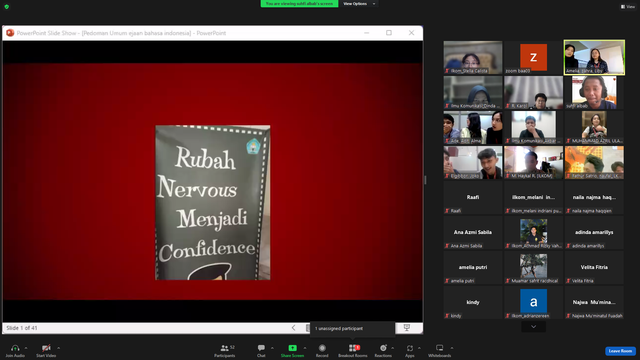640x360 pixels.
Task: Click the '1 unassigned participant' tooltip
Action: tap(352, 329)
